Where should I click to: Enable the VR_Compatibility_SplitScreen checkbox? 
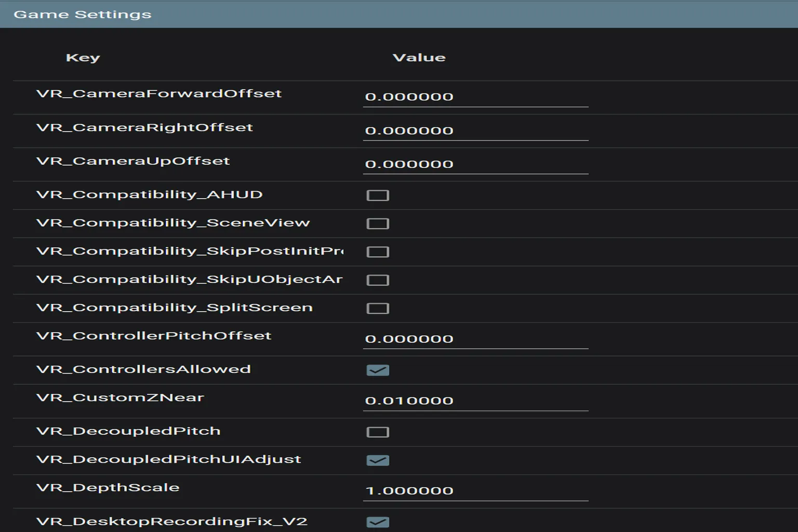378,309
